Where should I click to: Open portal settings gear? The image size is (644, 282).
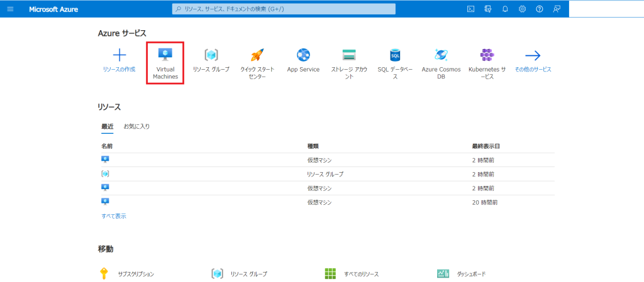point(523,9)
